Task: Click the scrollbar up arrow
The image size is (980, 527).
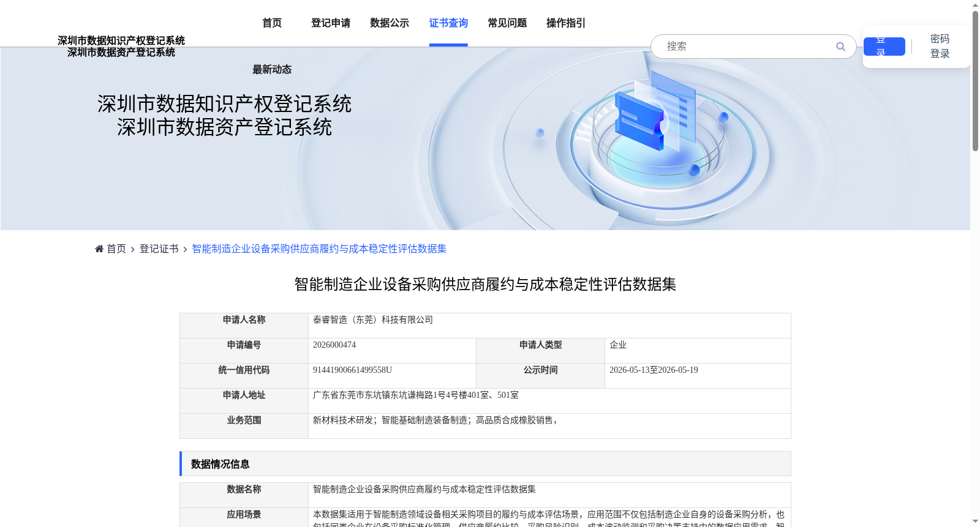Action: click(975, 5)
